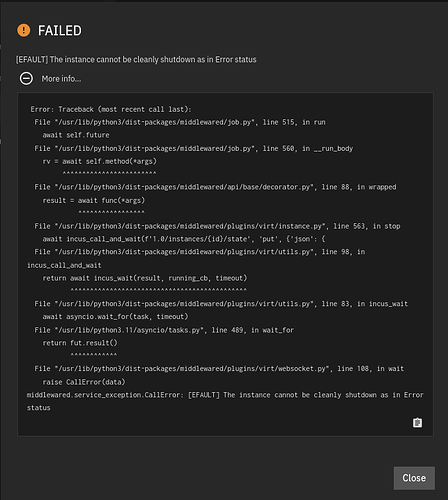
Task: Click the "Error: Traceback (most recent call last)" line
Action: 111,109
